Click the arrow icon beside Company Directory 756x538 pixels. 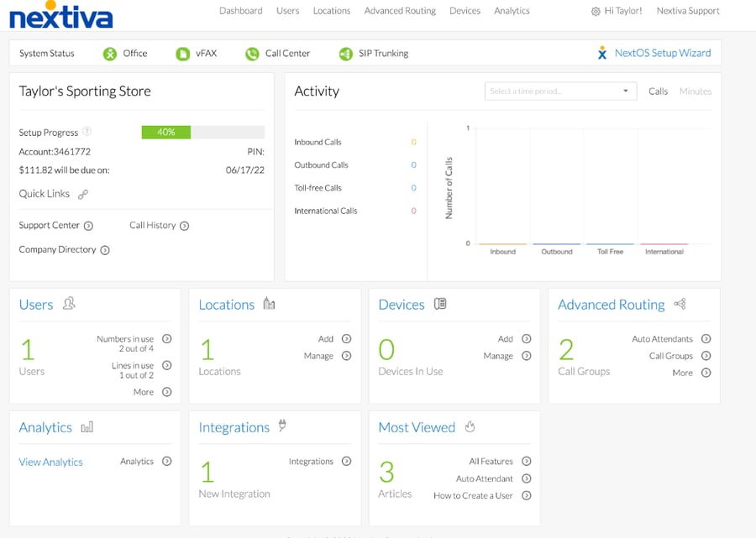click(105, 250)
